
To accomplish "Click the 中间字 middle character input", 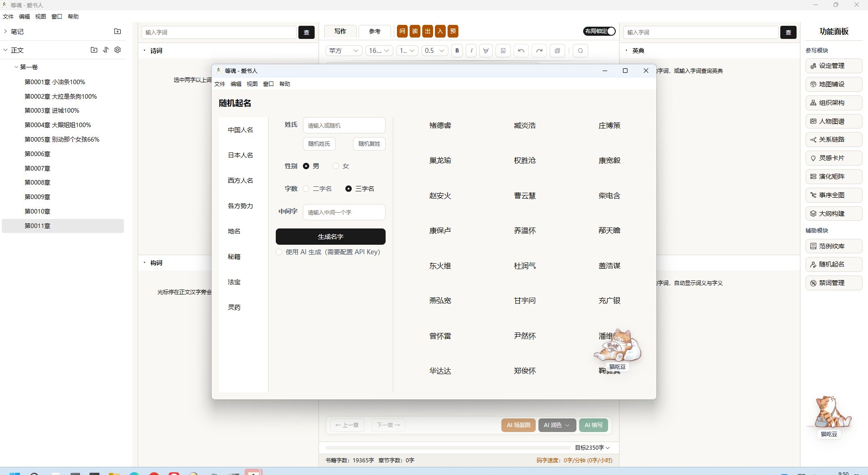I will [x=344, y=212].
